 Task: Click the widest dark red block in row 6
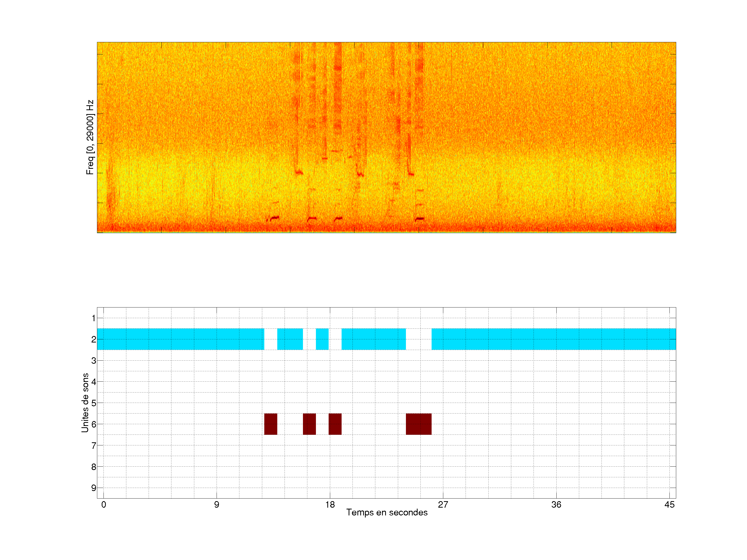pos(418,424)
